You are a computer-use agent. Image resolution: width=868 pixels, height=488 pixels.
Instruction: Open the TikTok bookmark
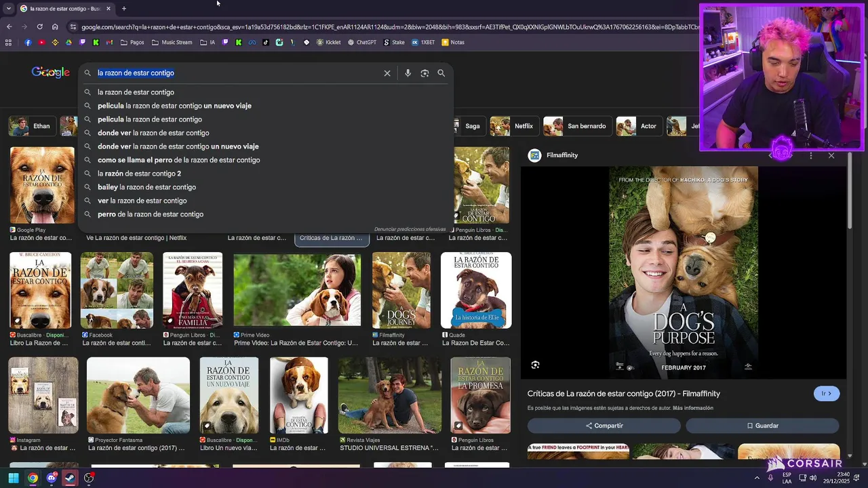tap(265, 42)
